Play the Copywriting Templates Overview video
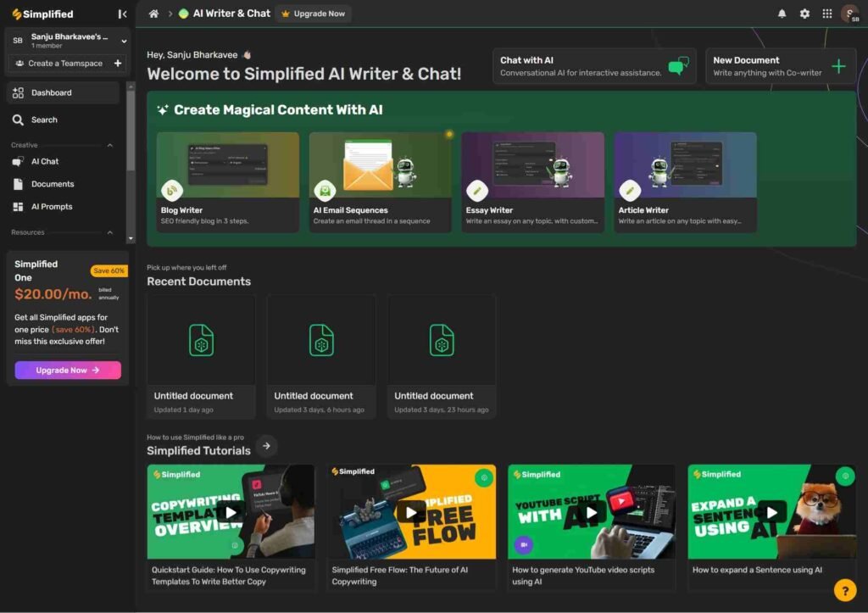868x613 pixels. [x=231, y=512]
